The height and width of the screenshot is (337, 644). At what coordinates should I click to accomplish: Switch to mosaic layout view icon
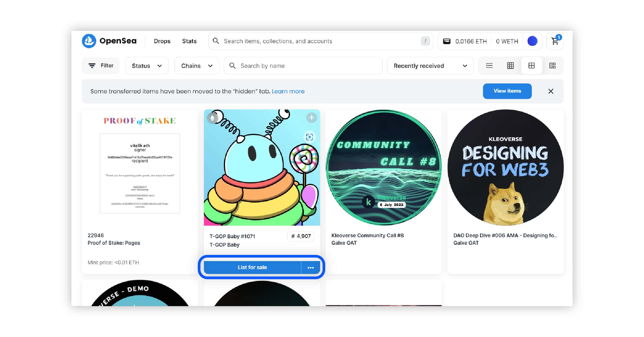[x=552, y=65]
